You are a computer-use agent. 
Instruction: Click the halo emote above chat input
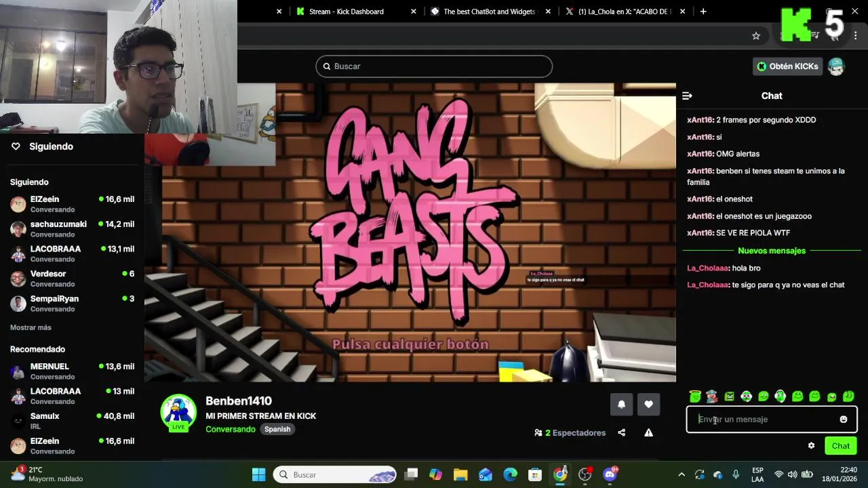coord(695,396)
